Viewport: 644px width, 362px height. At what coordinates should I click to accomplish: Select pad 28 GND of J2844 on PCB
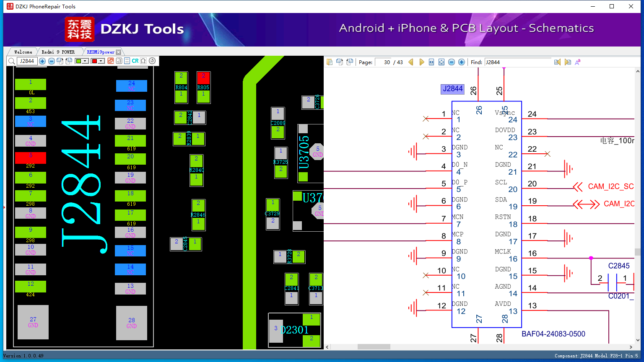coord(132,323)
